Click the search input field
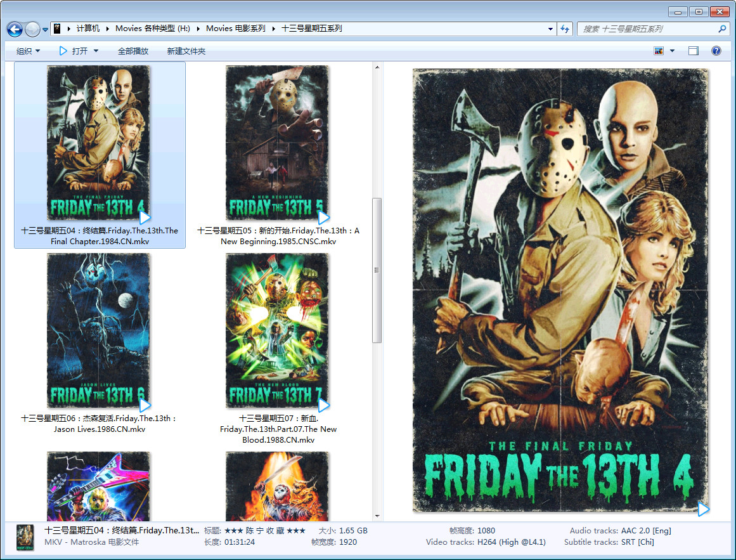Viewport: 736px width, 560px height. [647, 29]
